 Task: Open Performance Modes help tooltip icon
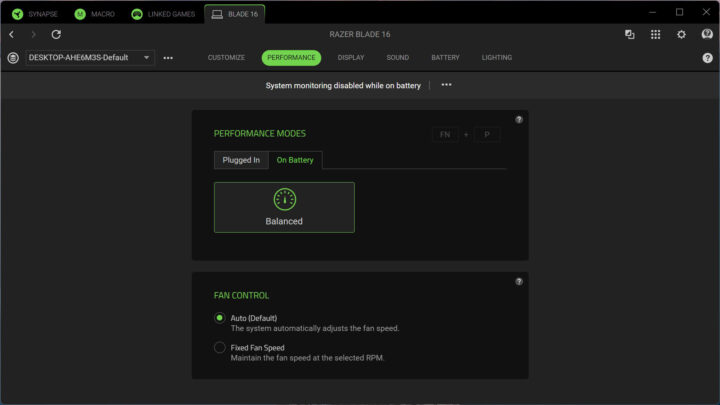coord(519,120)
